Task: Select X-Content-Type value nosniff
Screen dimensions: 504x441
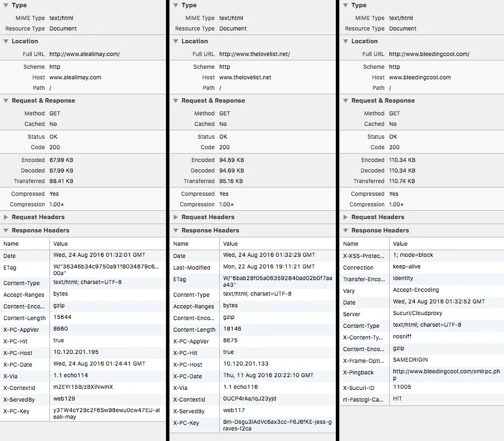Action: pos(402,336)
